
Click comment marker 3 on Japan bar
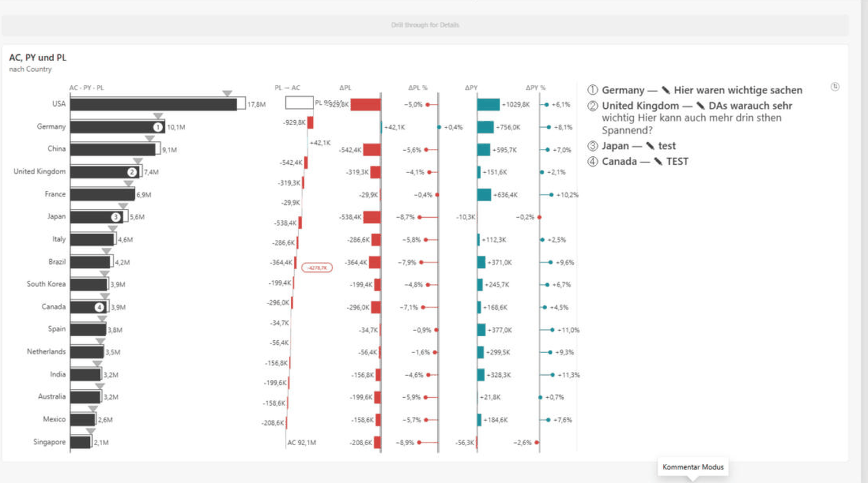click(116, 217)
